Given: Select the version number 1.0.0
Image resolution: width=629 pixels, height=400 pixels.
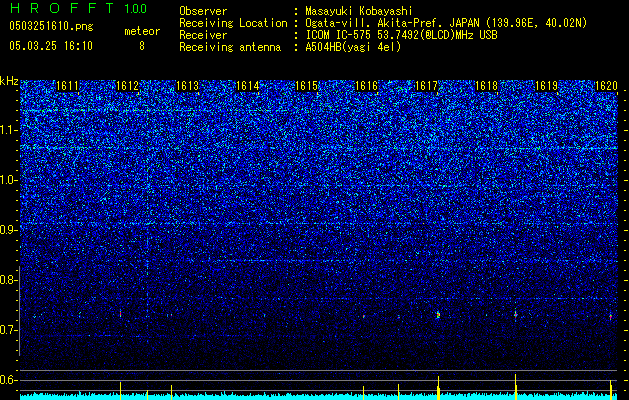Looking at the screenshot, I should pyautogui.click(x=135, y=9).
